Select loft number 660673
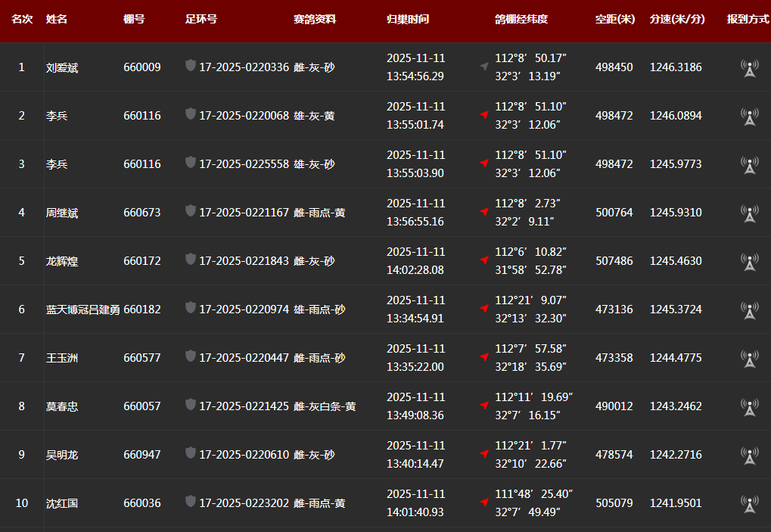Viewport: 771px width, 532px height. click(x=142, y=213)
